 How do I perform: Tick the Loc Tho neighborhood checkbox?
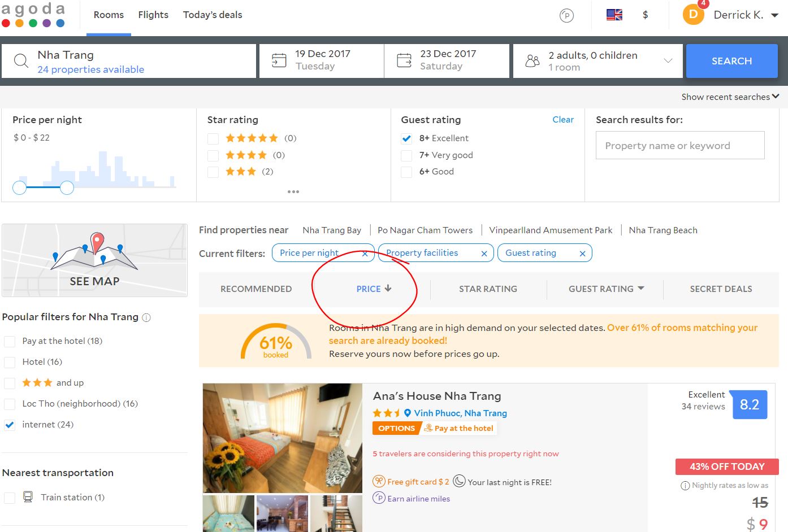click(10, 404)
